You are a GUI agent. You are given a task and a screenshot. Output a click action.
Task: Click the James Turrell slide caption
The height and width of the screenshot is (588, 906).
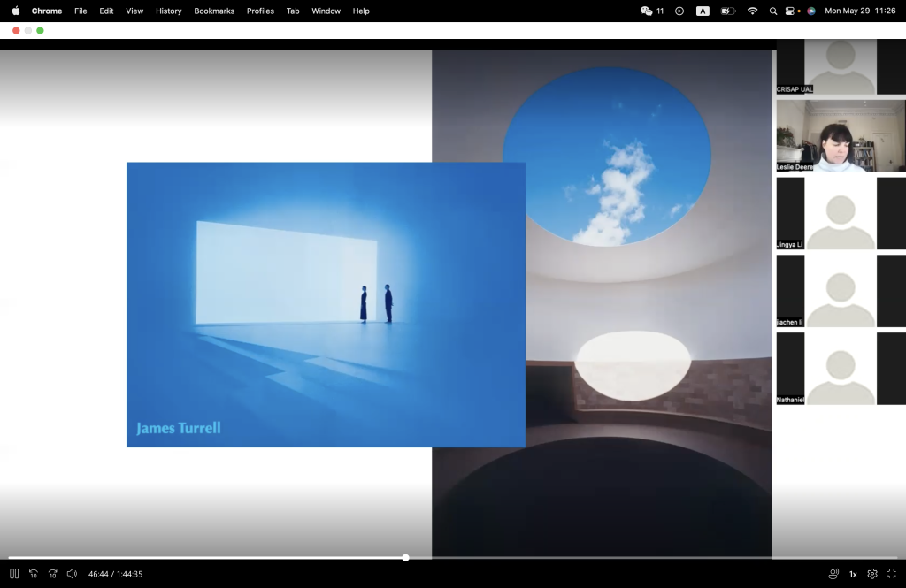(179, 428)
